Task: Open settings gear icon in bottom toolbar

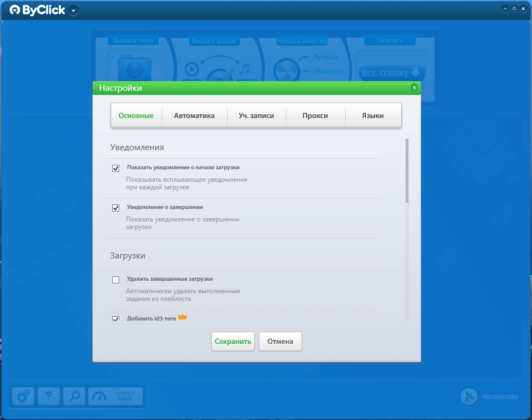Action: point(23,396)
